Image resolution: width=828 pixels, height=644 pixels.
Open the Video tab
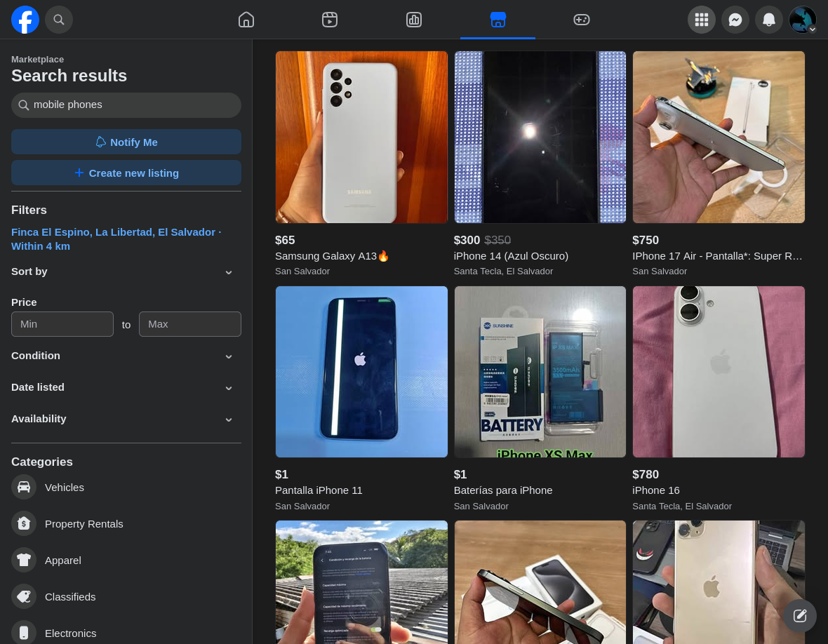pos(330,20)
